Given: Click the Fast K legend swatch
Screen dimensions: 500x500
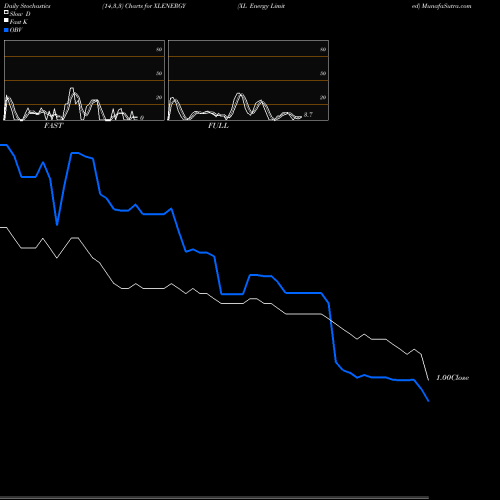Looking at the screenshot, I should click(6, 20).
